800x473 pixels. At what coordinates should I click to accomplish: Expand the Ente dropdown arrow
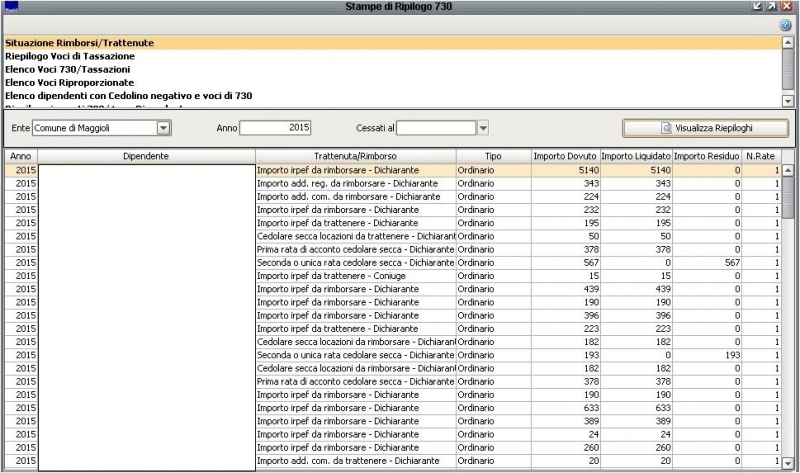[163, 128]
